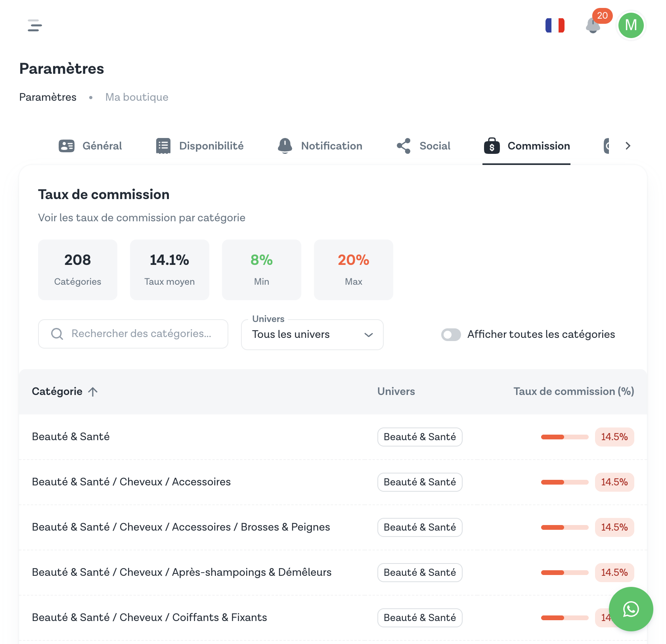Switch to the Disponibilité tab
Image resolution: width=666 pixels, height=644 pixels.
(200, 146)
